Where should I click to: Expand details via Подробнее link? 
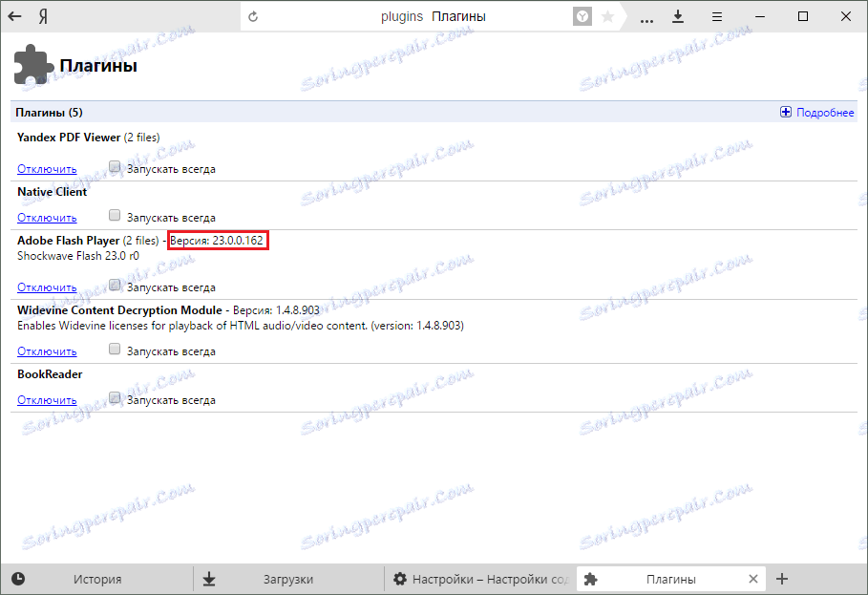click(825, 113)
